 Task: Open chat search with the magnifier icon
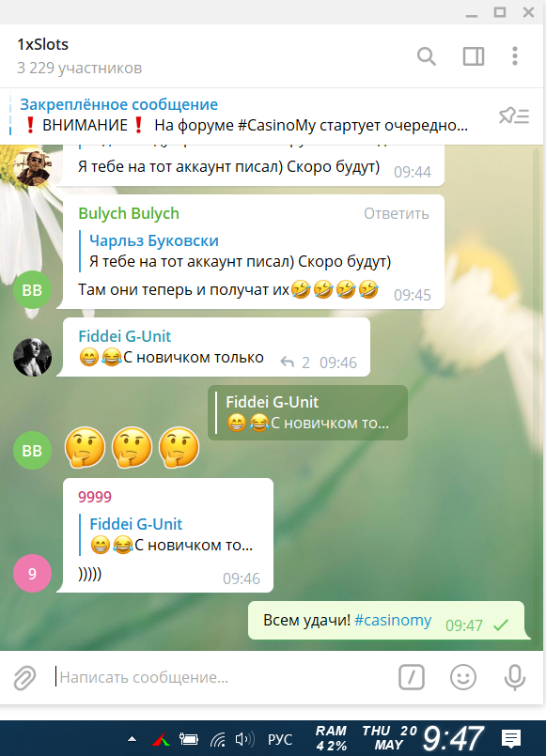pos(427,56)
